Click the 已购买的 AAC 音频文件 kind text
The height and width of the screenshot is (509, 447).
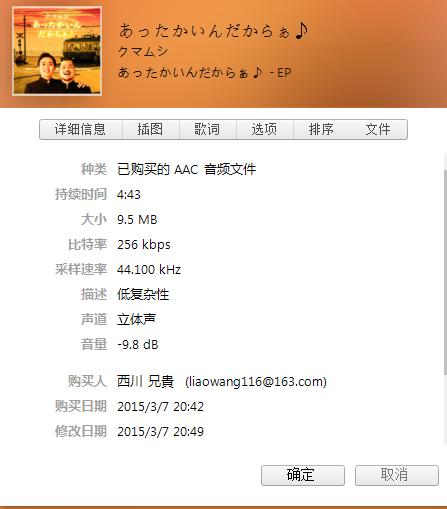point(187,169)
